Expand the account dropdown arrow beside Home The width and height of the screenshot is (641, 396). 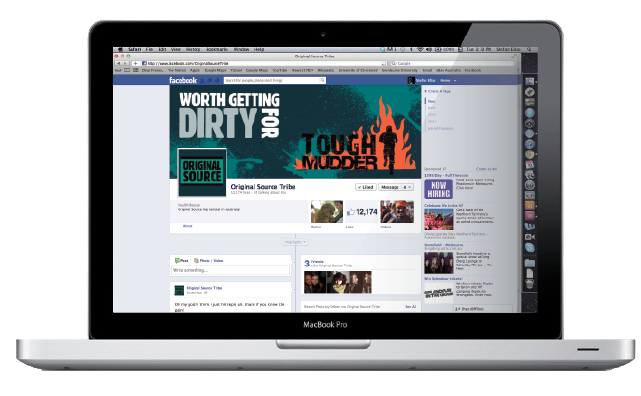(455, 81)
